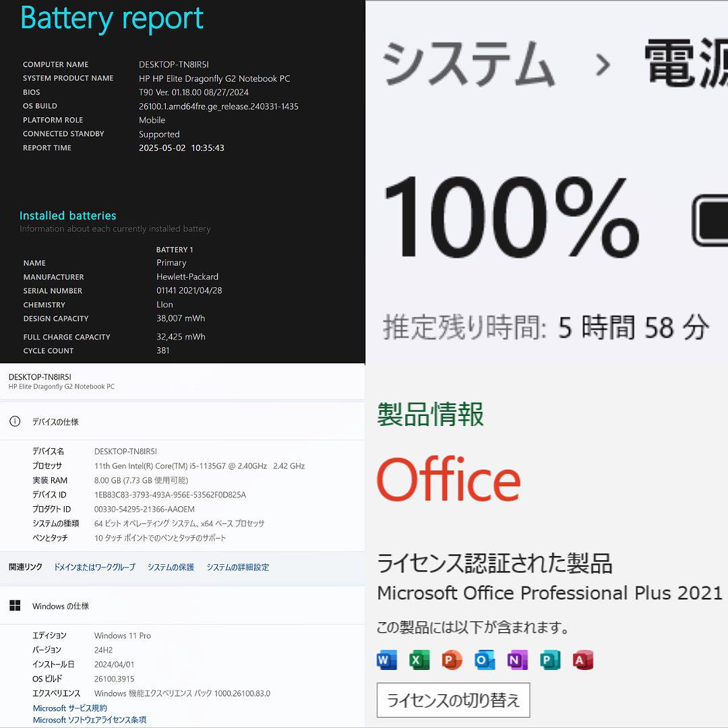728x728 pixels.
Task: Click OS ビルド value 26100.3915
Action: [x=114, y=679]
